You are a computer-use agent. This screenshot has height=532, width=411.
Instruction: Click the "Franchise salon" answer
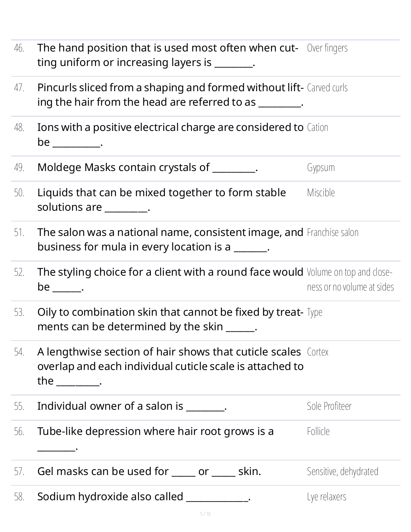[x=333, y=232]
